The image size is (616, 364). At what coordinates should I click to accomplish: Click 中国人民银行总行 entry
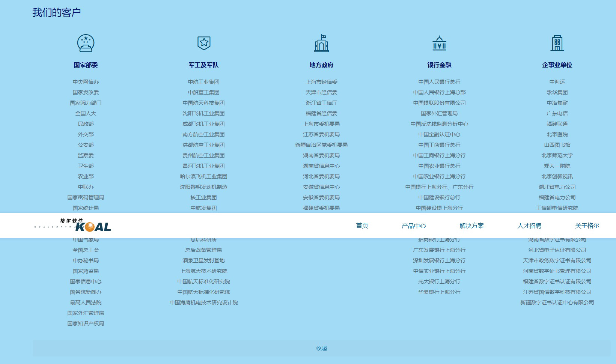[439, 82]
